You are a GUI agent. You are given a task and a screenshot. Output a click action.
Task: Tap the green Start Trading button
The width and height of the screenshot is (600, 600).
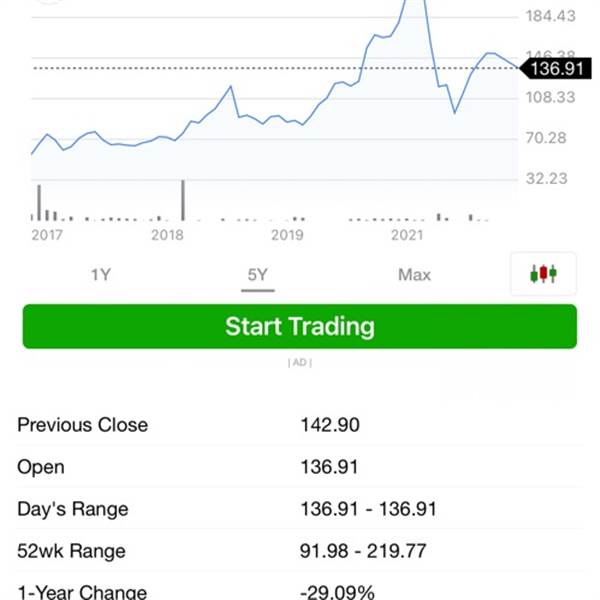point(300,326)
